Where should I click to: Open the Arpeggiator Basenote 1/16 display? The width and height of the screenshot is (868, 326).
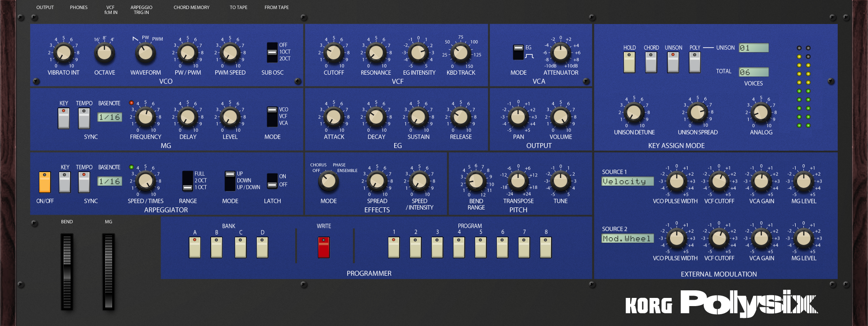(109, 182)
